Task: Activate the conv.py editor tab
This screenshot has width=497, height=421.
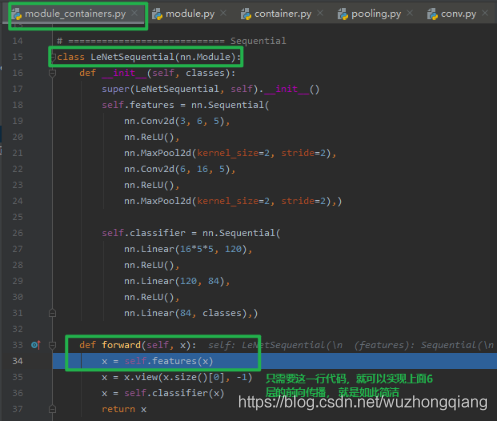Action: (452, 14)
